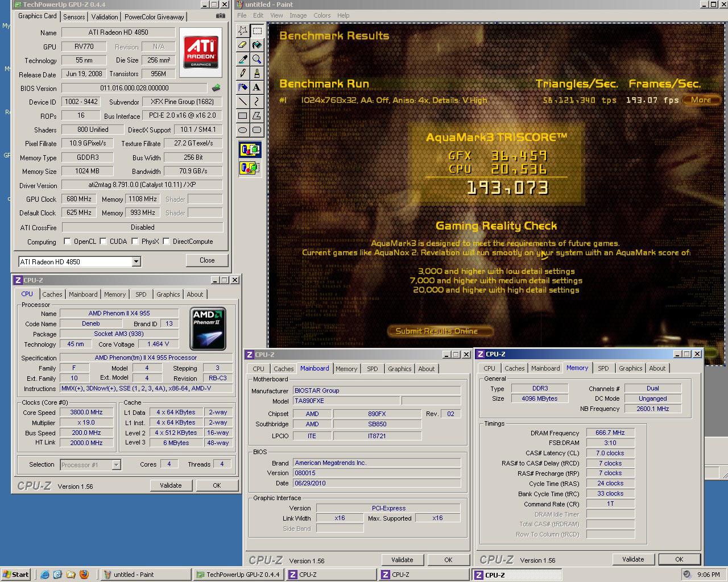Activate the Magnifier tool in Paint
728x582 pixels.
click(257, 59)
